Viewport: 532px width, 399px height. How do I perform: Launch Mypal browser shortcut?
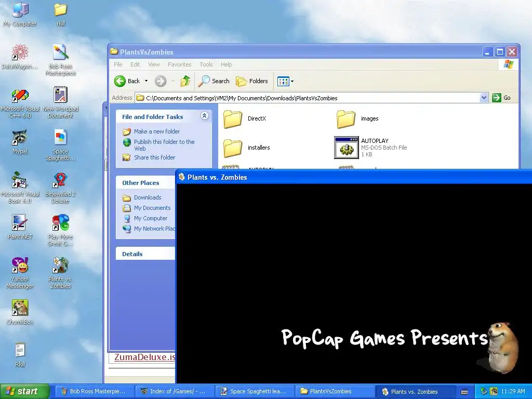click(x=20, y=142)
